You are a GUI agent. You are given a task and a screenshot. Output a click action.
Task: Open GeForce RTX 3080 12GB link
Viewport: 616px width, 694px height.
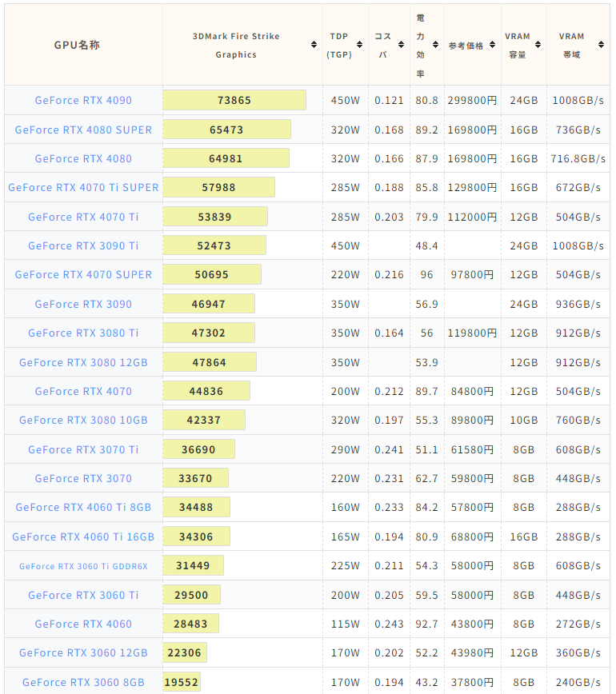tap(83, 362)
